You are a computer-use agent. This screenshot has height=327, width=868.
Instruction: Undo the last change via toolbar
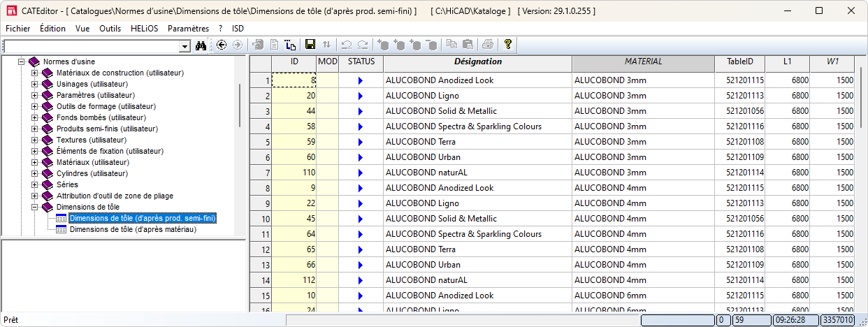(x=347, y=45)
